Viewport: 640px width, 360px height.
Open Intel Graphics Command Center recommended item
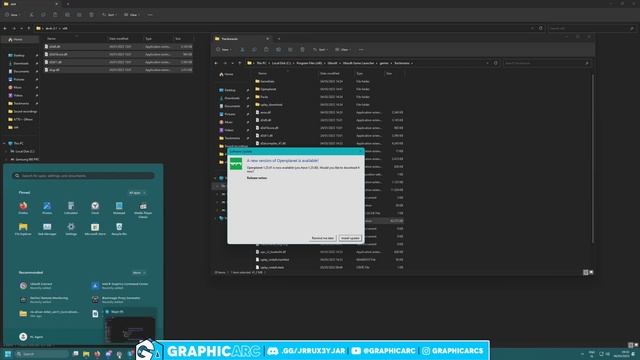120,286
